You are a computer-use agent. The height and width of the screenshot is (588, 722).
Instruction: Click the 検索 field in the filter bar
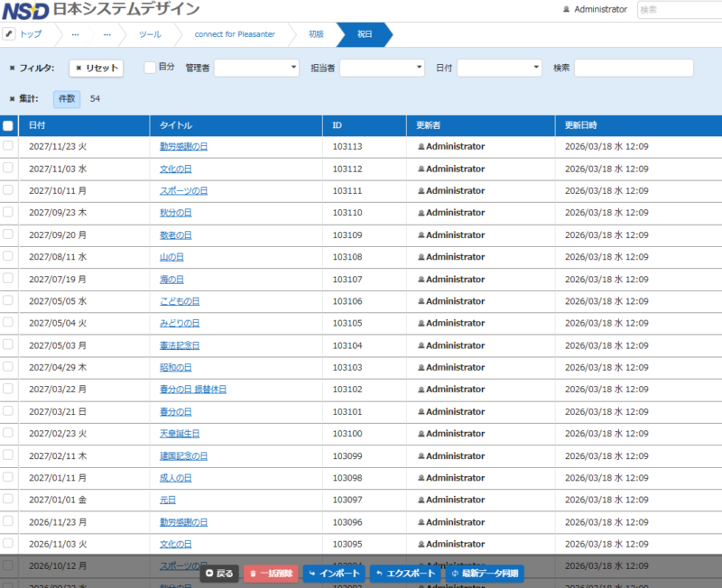(634, 68)
